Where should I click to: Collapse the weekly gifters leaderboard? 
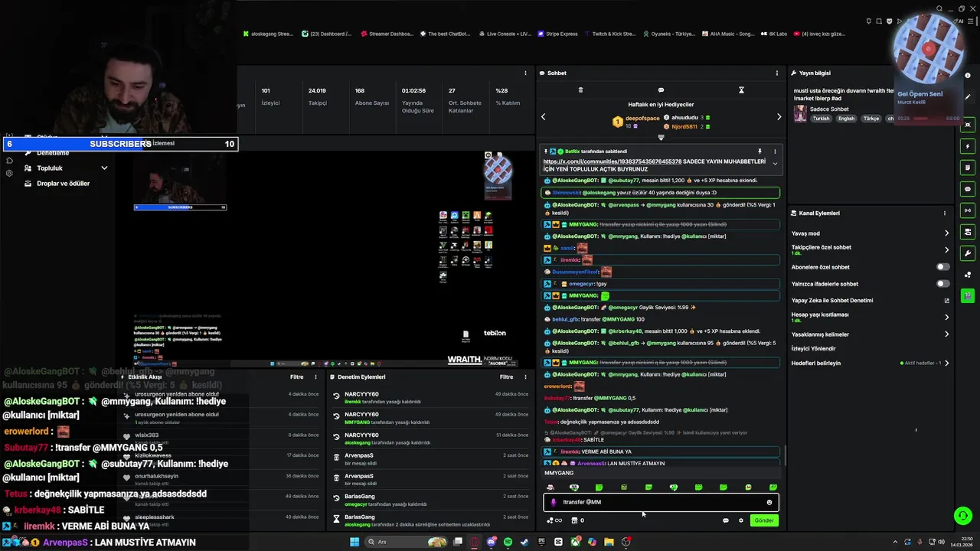[x=661, y=138]
